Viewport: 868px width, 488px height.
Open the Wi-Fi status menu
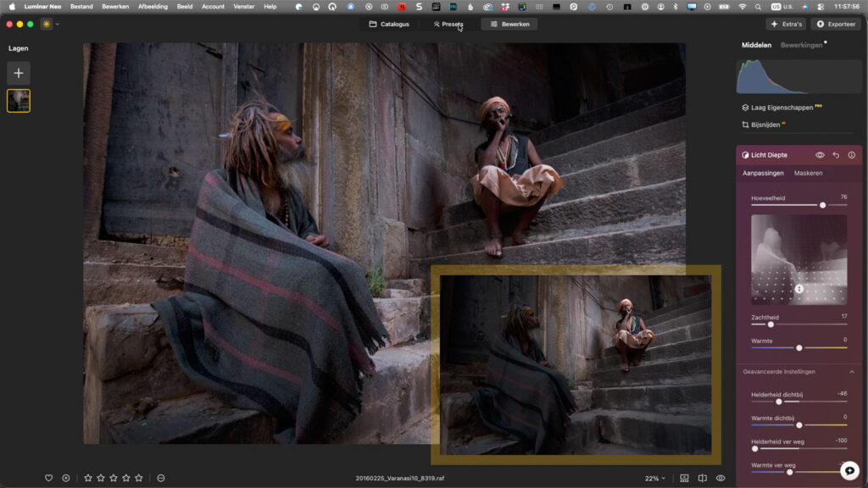[743, 7]
